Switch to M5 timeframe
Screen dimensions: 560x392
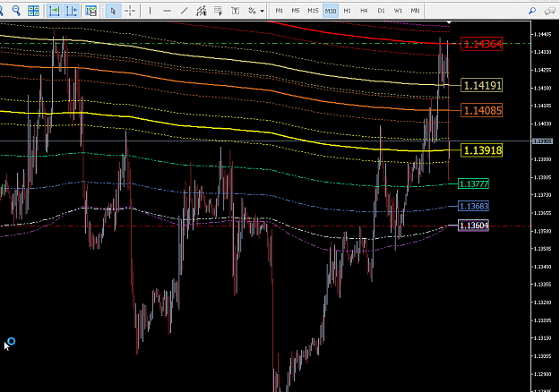tap(296, 11)
